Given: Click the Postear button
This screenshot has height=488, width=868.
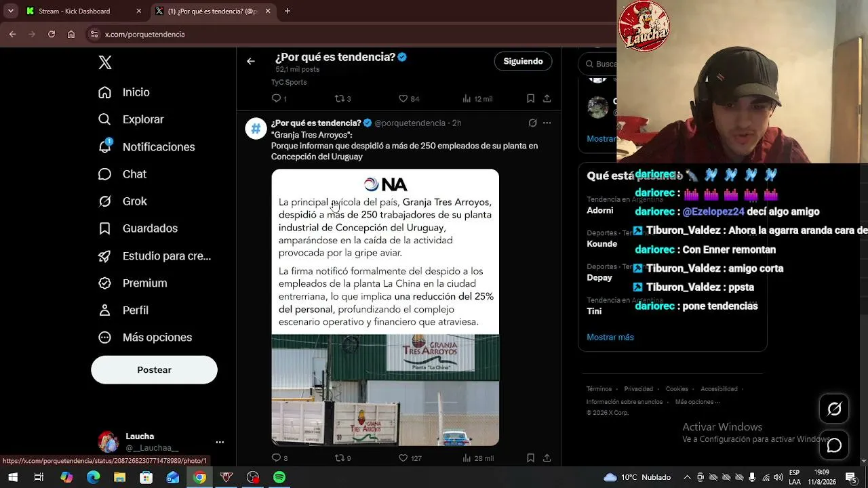Looking at the screenshot, I should 154,369.
